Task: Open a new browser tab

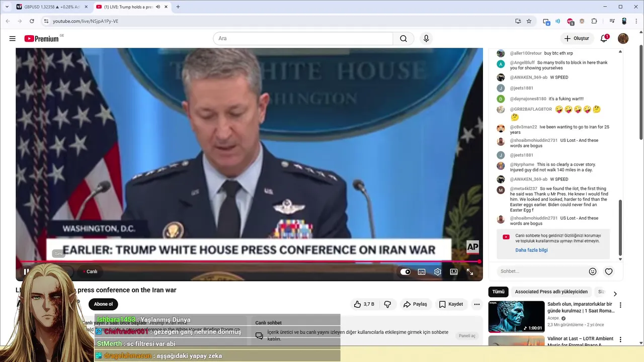Action: point(178,7)
